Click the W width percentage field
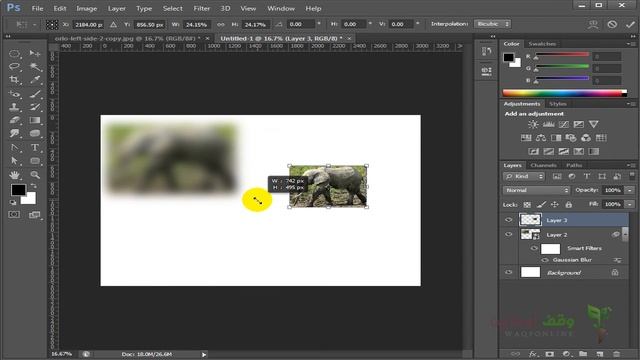Viewport: 640px width, 360px height. coord(196,24)
